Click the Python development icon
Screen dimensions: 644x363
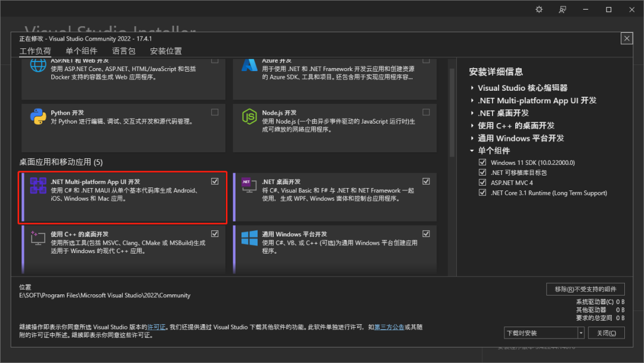[x=38, y=117]
